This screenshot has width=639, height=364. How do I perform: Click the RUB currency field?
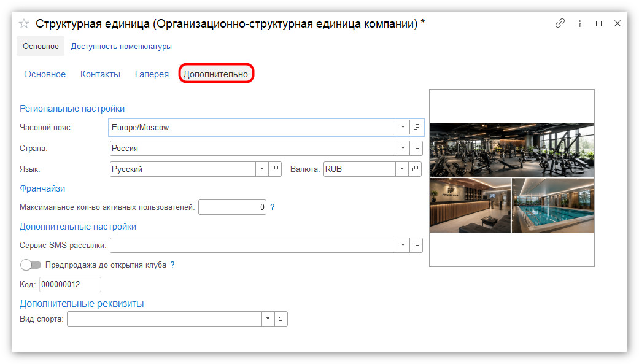[360, 169]
